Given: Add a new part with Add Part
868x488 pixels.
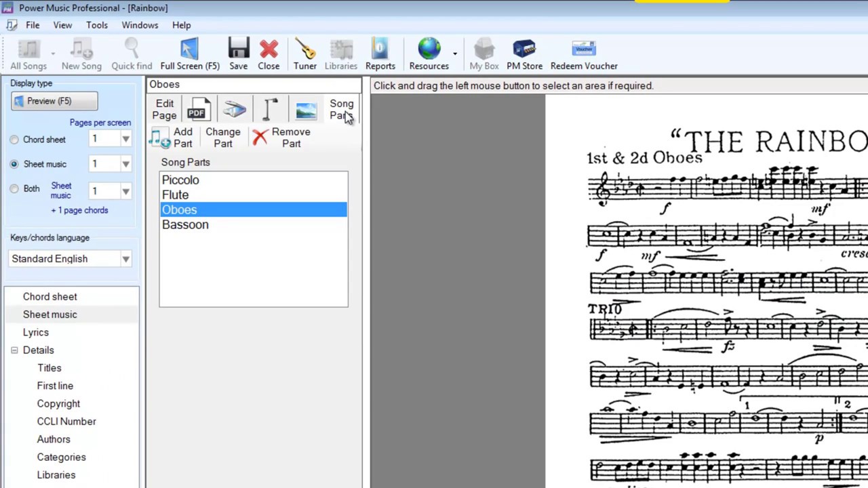Looking at the screenshot, I should (x=172, y=138).
